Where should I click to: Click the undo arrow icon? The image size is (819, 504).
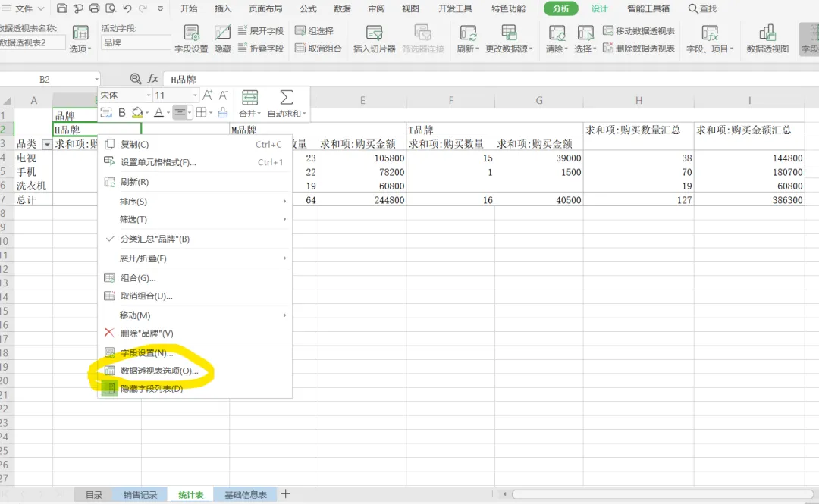click(x=127, y=8)
